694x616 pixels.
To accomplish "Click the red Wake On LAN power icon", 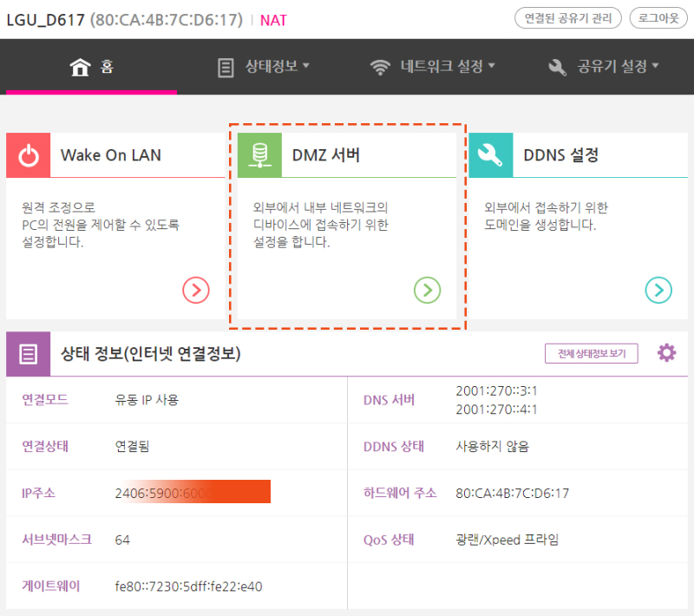I will (x=29, y=155).
